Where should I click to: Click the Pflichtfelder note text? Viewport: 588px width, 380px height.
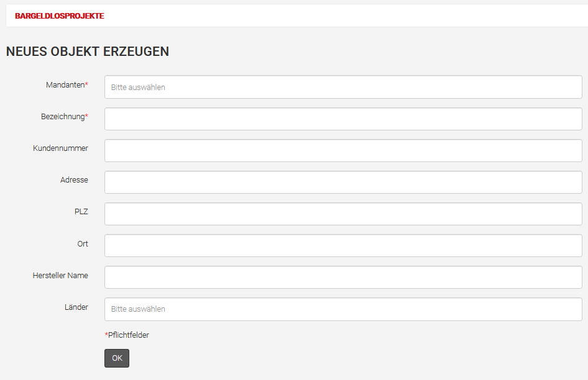click(128, 335)
